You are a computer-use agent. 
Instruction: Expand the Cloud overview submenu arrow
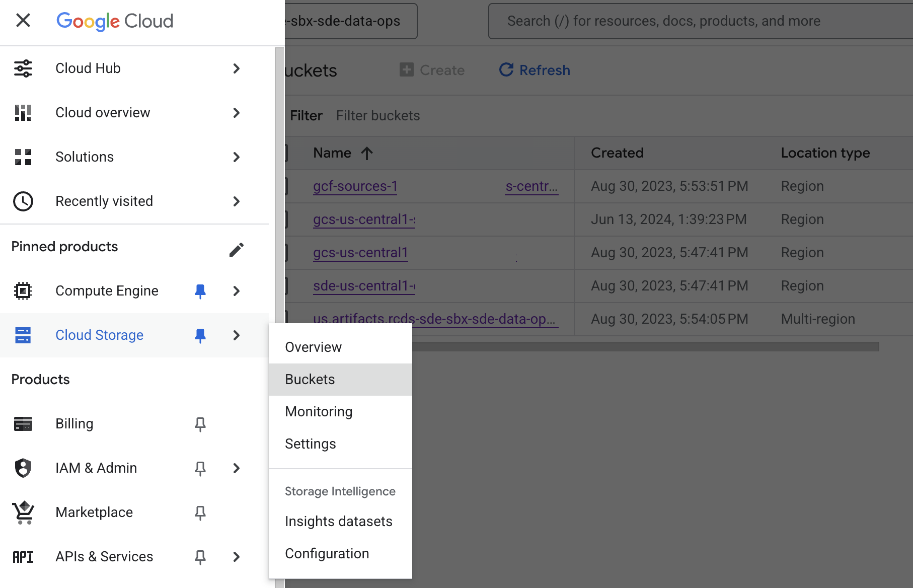237,113
